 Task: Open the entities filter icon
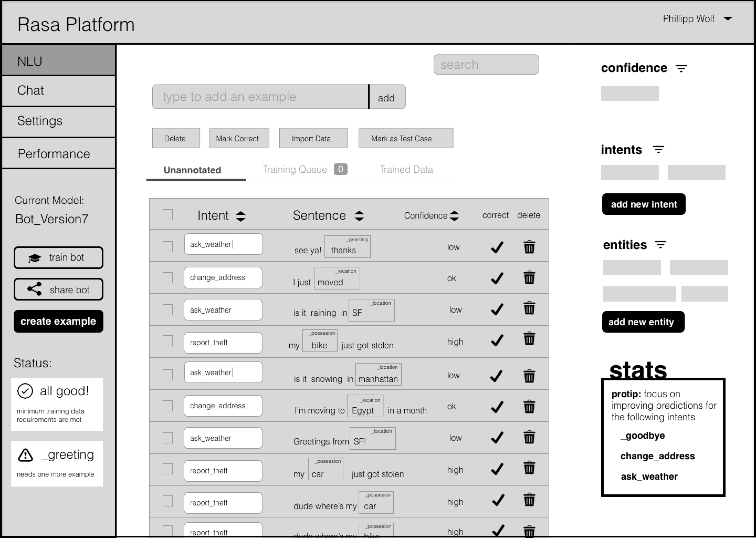(x=661, y=245)
